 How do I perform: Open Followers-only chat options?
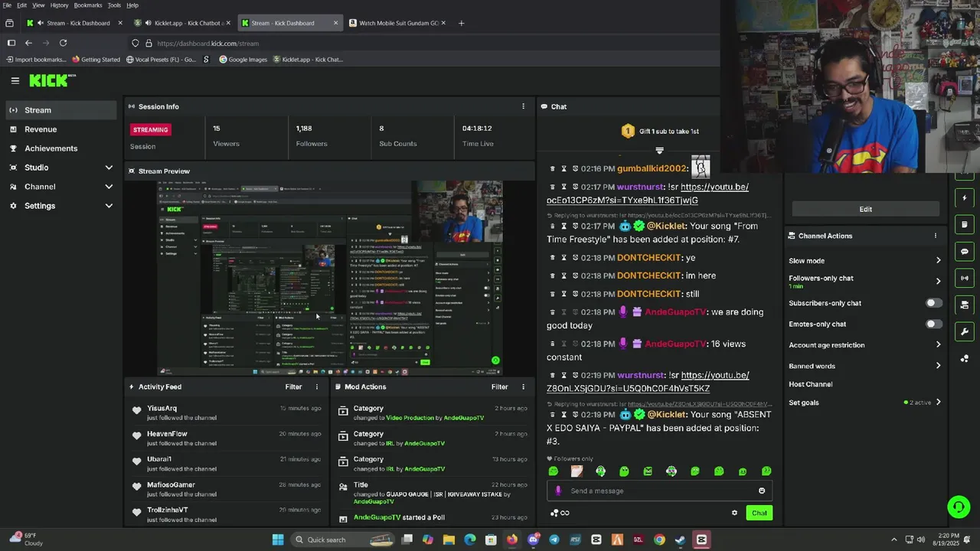point(865,282)
